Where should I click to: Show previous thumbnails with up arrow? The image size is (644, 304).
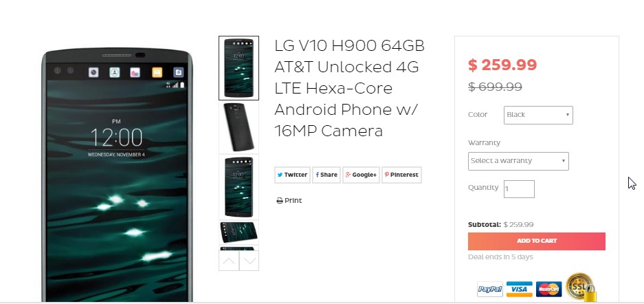coord(229,261)
